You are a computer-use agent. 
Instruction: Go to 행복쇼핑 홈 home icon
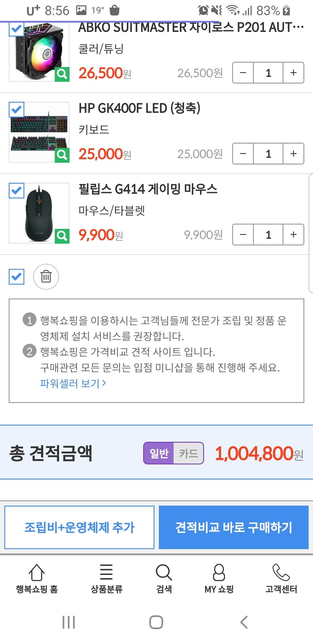(37, 573)
